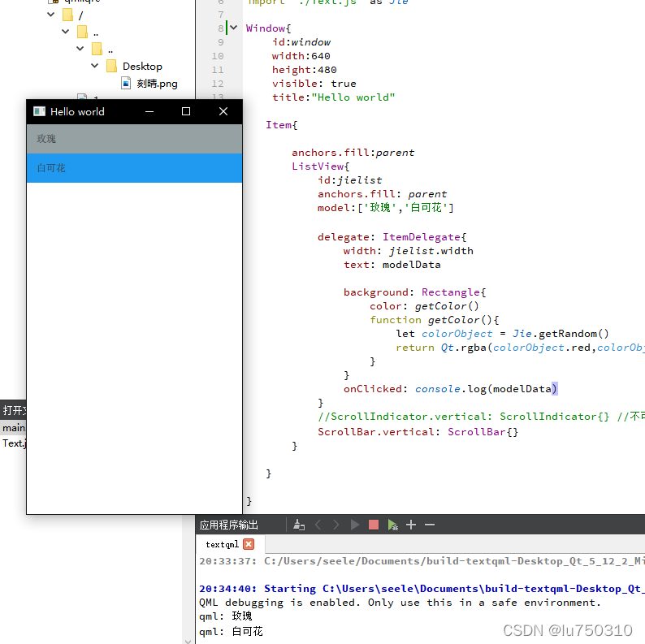Place cursor on title:"Hello world" line
Image resolution: width=645 pixels, height=644 pixels.
point(333,97)
